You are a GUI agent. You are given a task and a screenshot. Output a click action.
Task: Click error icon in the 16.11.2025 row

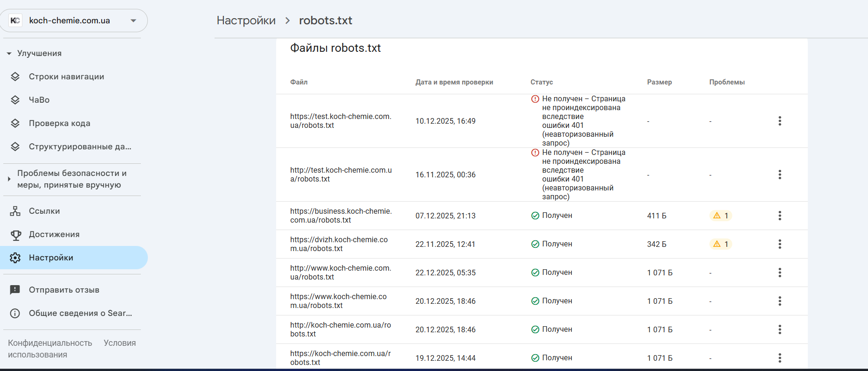(535, 153)
